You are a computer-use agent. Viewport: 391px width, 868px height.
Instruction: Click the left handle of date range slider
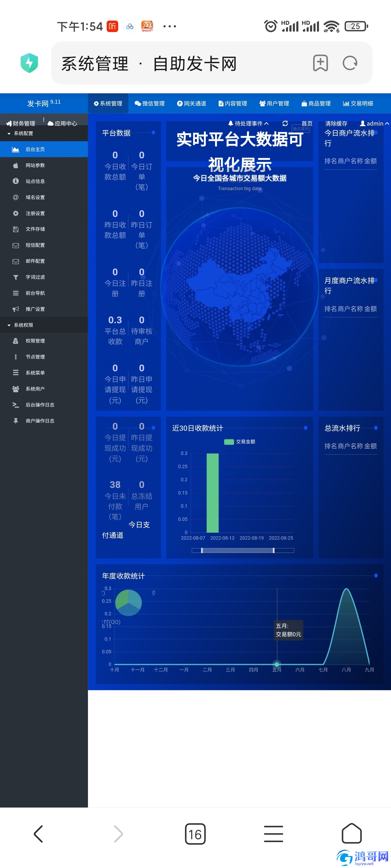click(202, 551)
